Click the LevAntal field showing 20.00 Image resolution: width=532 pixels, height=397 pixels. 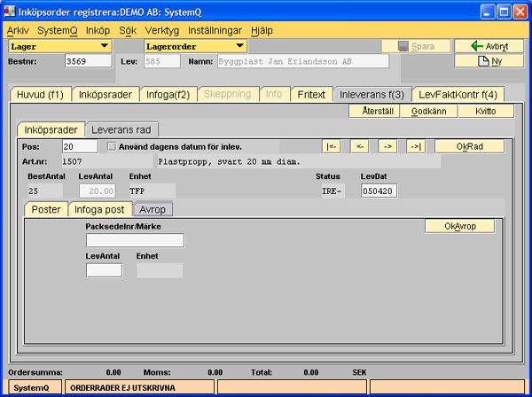click(98, 191)
